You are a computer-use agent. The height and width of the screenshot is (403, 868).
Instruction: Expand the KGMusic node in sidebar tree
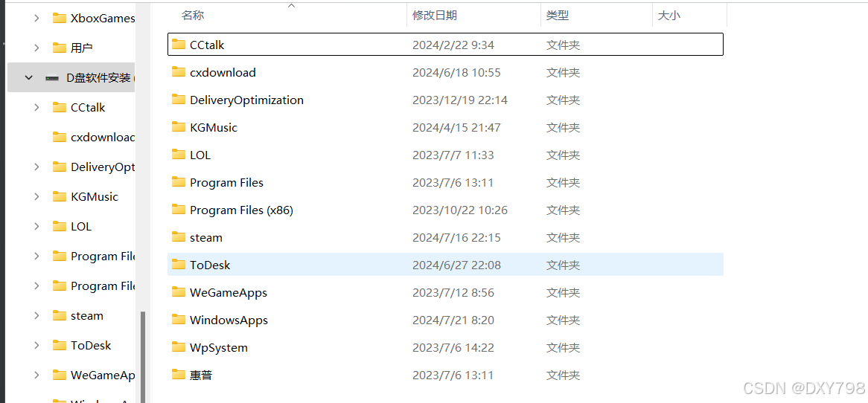click(x=36, y=196)
